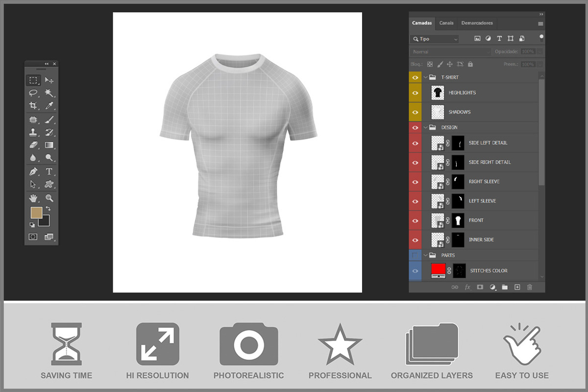Select the History Brush tool
The height and width of the screenshot is (392, 588).
pos(49,132)
